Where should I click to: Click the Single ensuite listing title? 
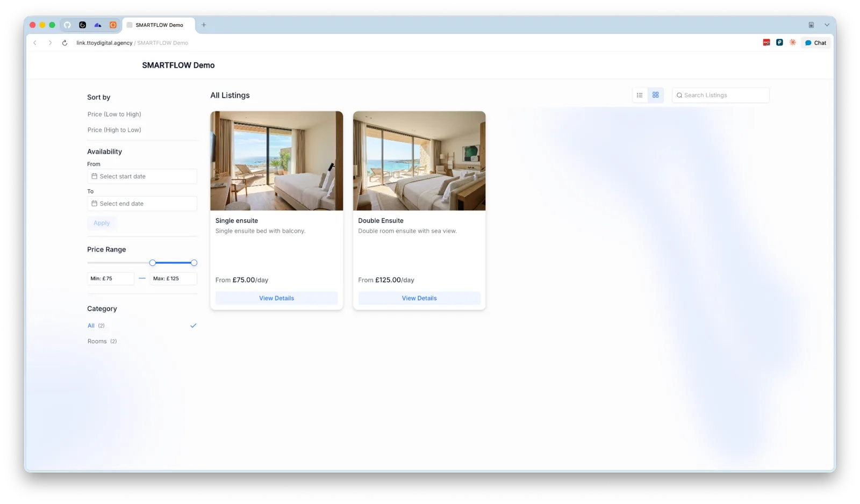pyautogui.click(x=236, y=220)
